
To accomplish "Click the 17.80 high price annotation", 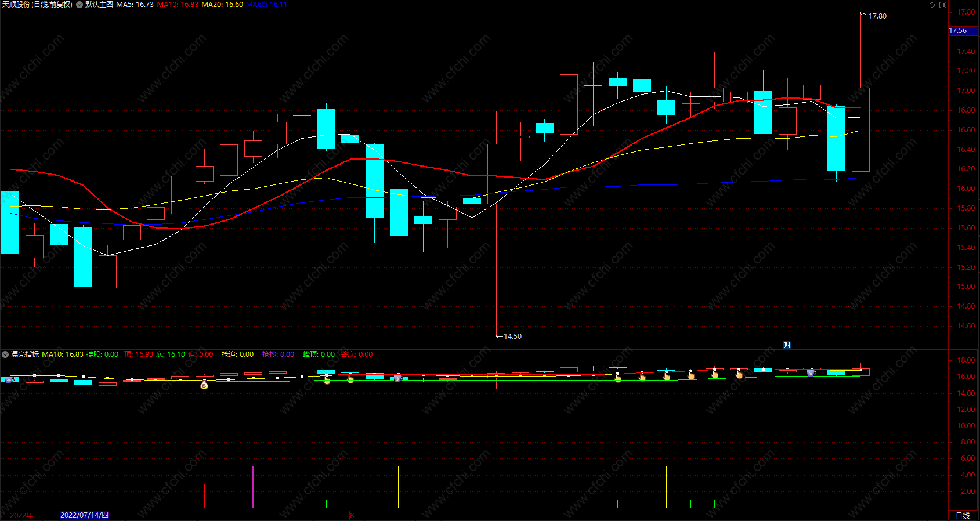I will point(877,16).
